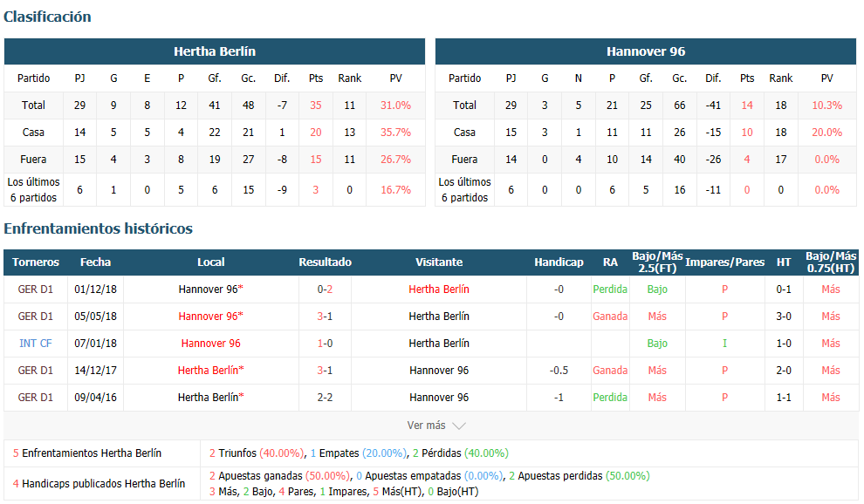This screenshot has width=864, height=504.
Task: Click the Hertha Berlín standings table header
Action: point(215,51)
